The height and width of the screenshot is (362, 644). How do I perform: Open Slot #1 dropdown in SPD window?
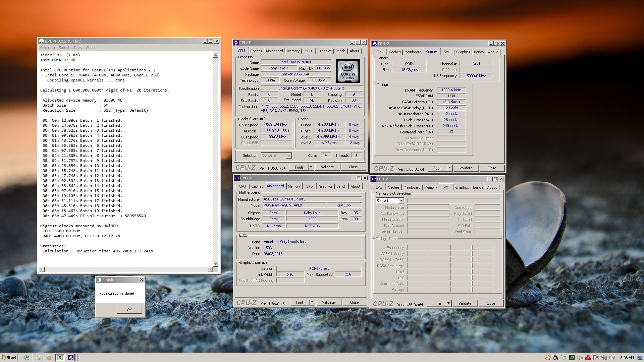pyautogui.click(x=401, y=200)
